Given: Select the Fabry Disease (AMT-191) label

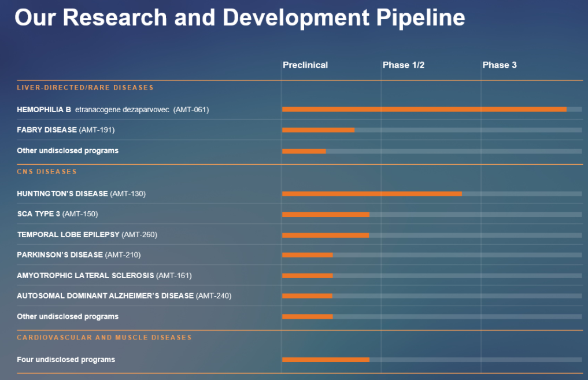Looking at the screenshot, I should pos(66,130).
